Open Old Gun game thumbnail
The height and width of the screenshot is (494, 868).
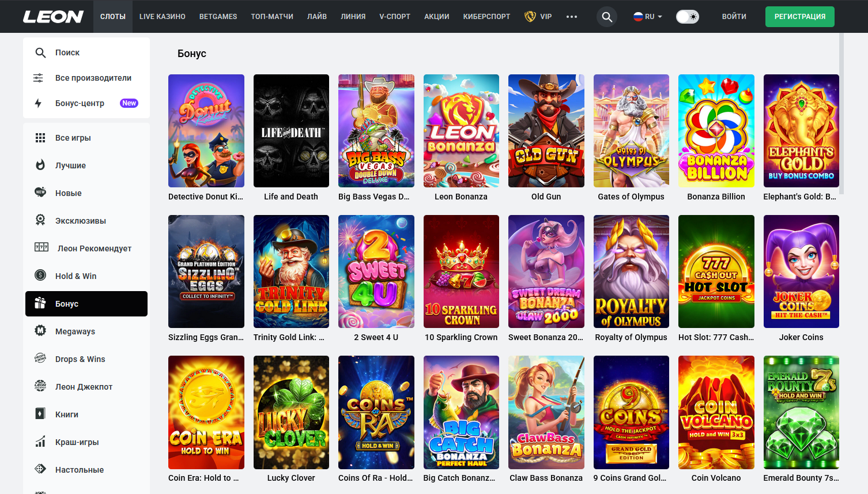click(x=546, y=131)
